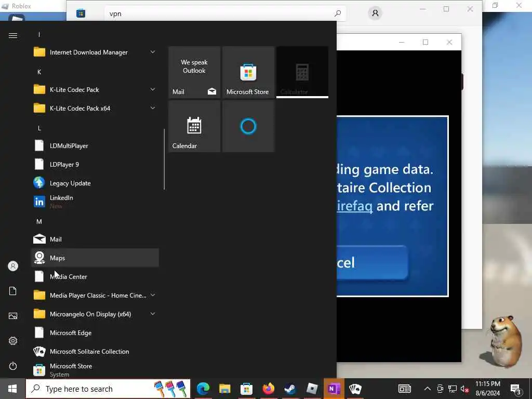Viewport: 532px width, 399px height.
Task: Open Roblox from the taskbar
Action: tap(312, 389)
